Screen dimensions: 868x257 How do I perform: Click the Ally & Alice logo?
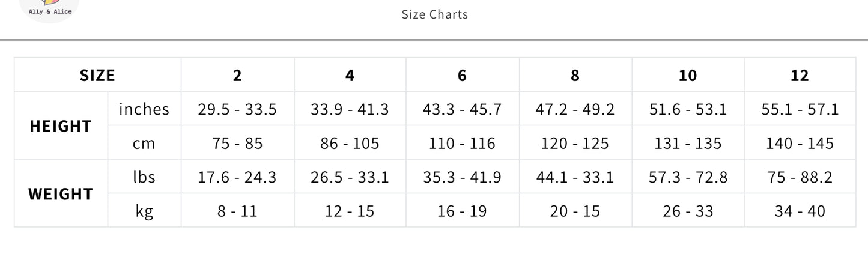[50, 9]
